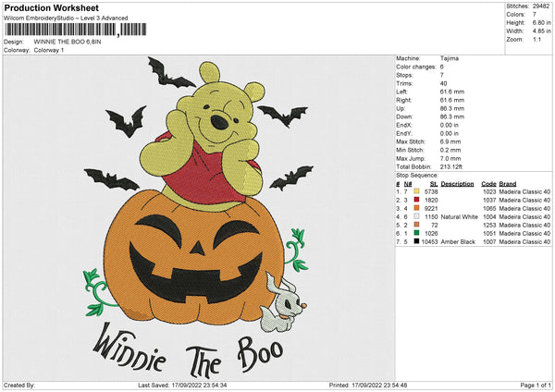Select the 'Colorway 1' value

tap(49, 50)
